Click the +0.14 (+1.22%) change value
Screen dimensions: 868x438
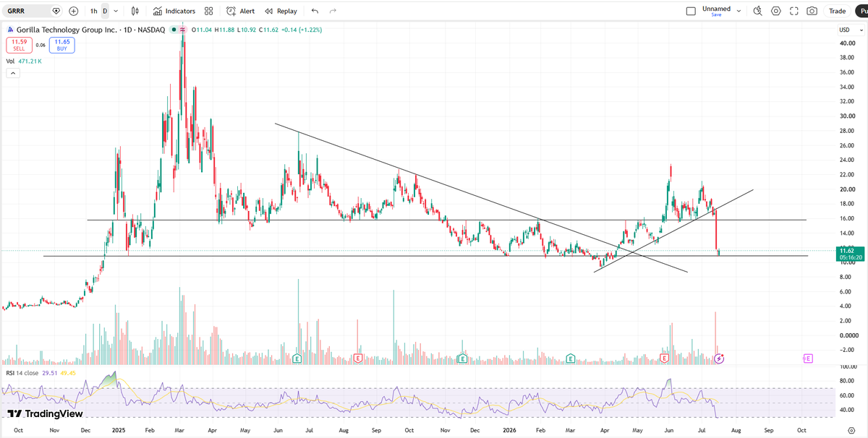(x=301, y=30)
